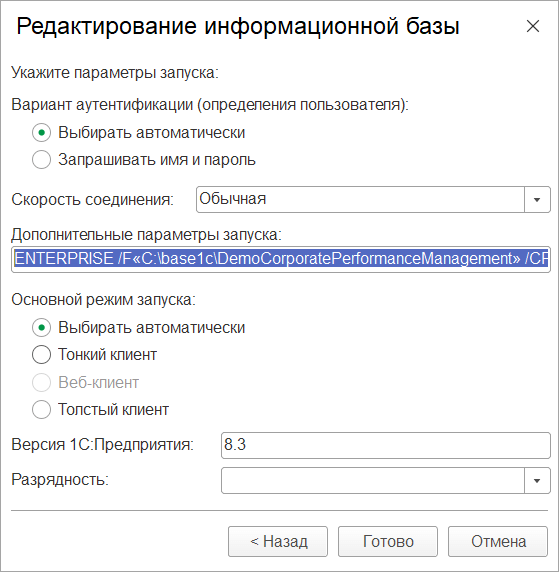Viewport: 559px width, 572px height.
Task: Confirm settings with the Готово button
Action: click(388, 541)
